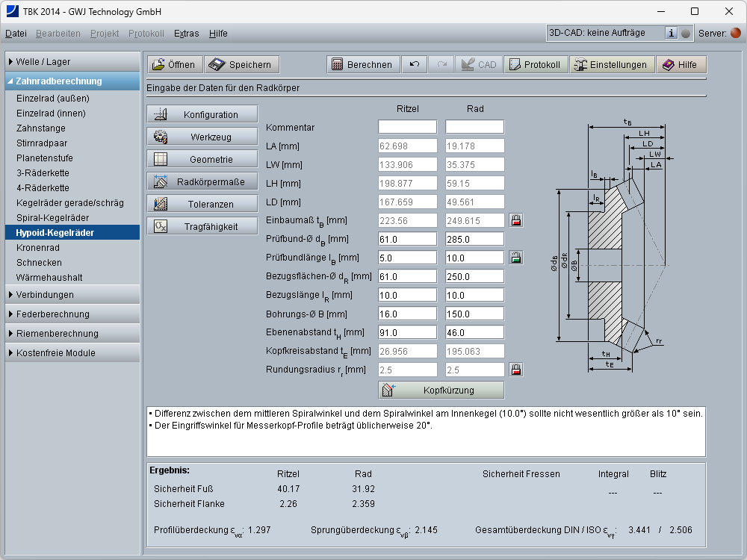Toggle the lock beside Rundungsradius
Screen dimensions: 747x560
coord(515,370)
